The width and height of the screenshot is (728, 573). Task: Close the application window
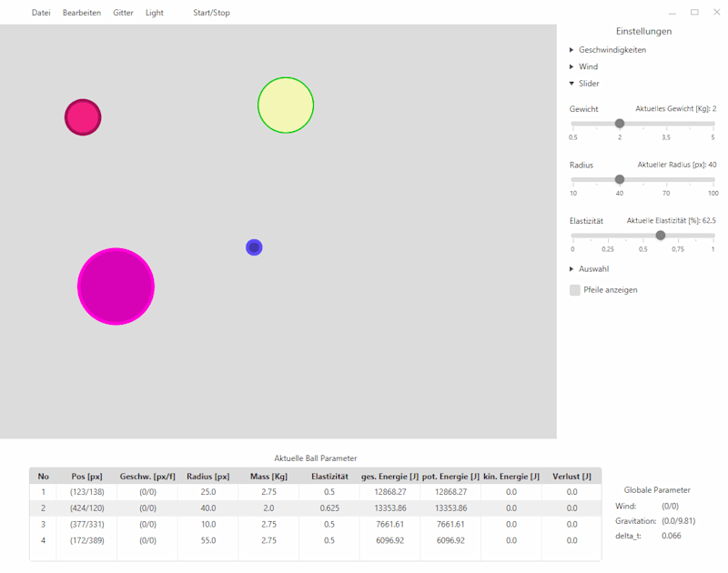[x=717, y=13]
